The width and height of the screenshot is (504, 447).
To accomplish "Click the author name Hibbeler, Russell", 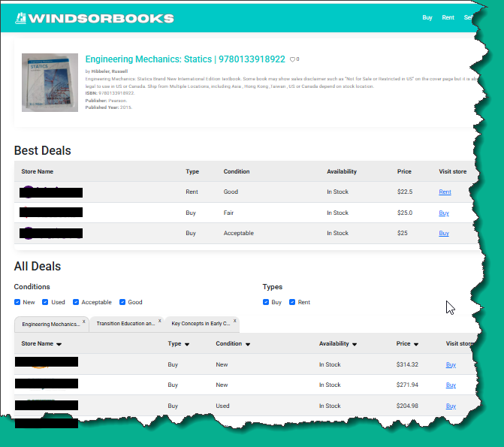I will pyautogui.click(x=109, y=71).
